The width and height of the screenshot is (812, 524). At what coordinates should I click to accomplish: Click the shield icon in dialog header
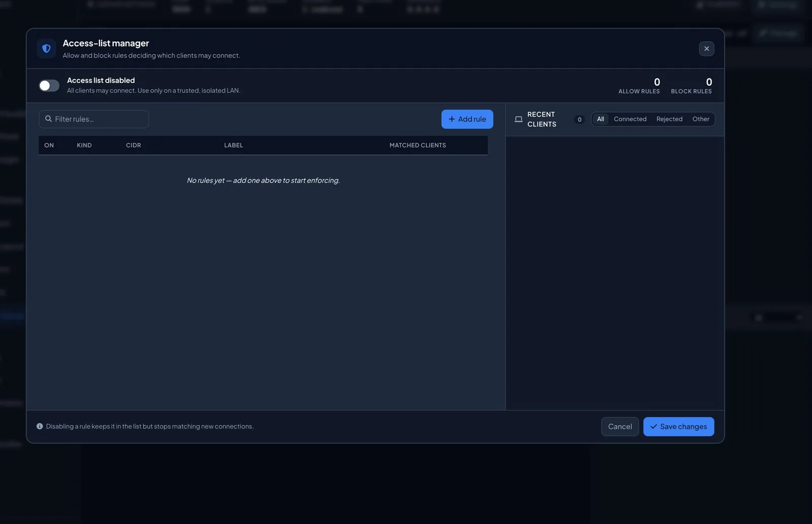point(46,49)
